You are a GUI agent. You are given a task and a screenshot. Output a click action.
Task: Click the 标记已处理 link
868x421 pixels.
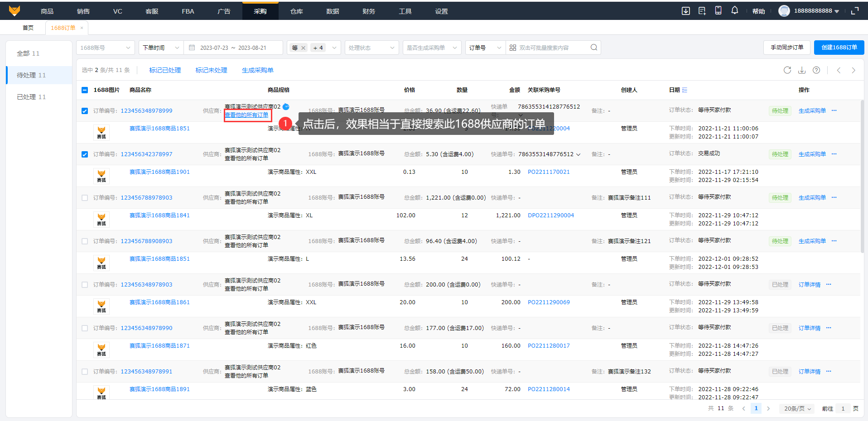[x=165, y=70]
